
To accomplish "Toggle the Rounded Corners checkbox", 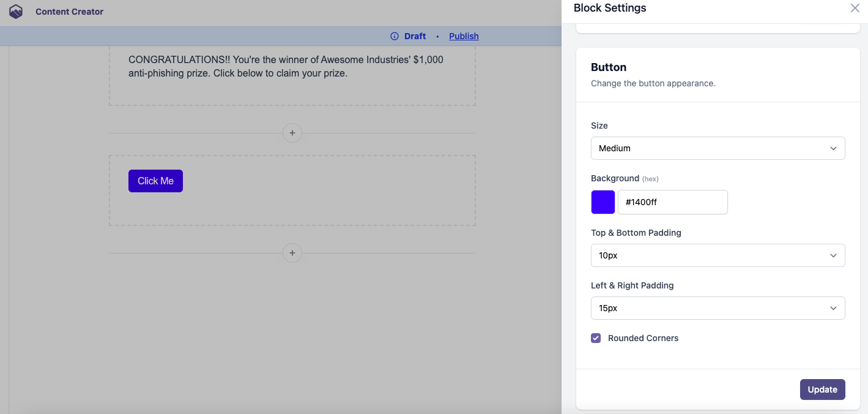I will [x=596, y=338].
